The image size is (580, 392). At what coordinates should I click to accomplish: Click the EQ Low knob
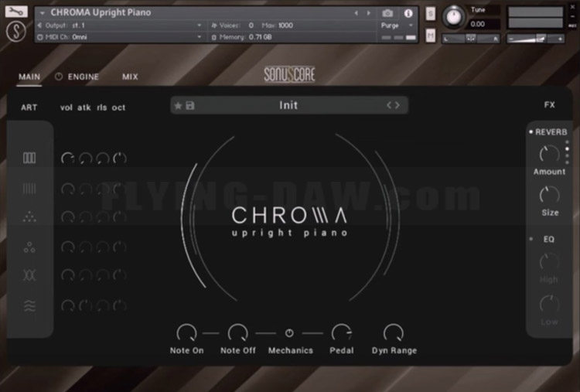(x=549, y=305)
